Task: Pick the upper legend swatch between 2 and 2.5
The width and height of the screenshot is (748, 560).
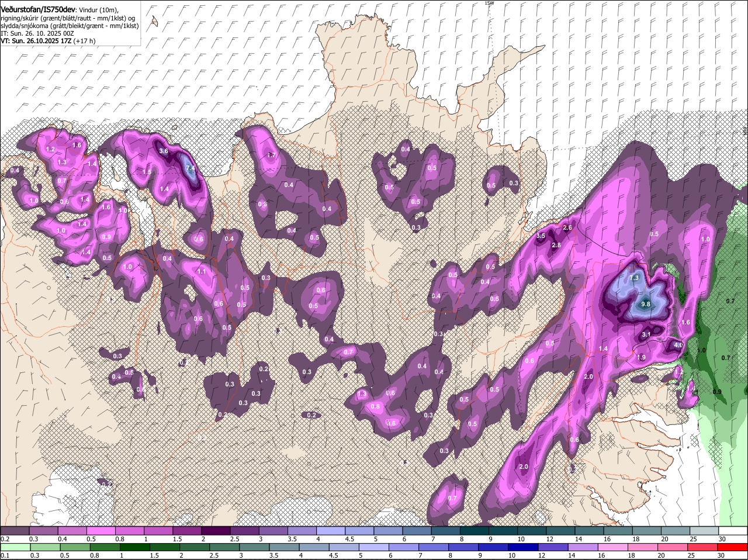Action: pyautogui.click(x=217, y=530)
